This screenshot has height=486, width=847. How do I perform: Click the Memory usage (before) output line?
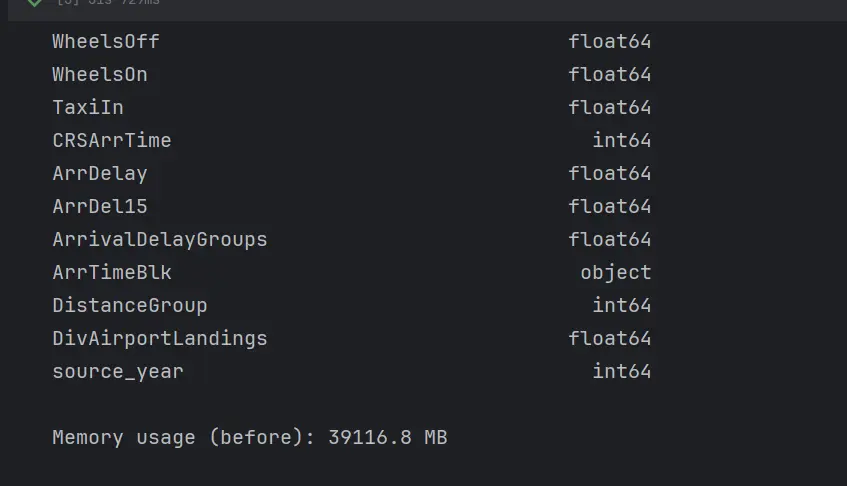[250, 437]
